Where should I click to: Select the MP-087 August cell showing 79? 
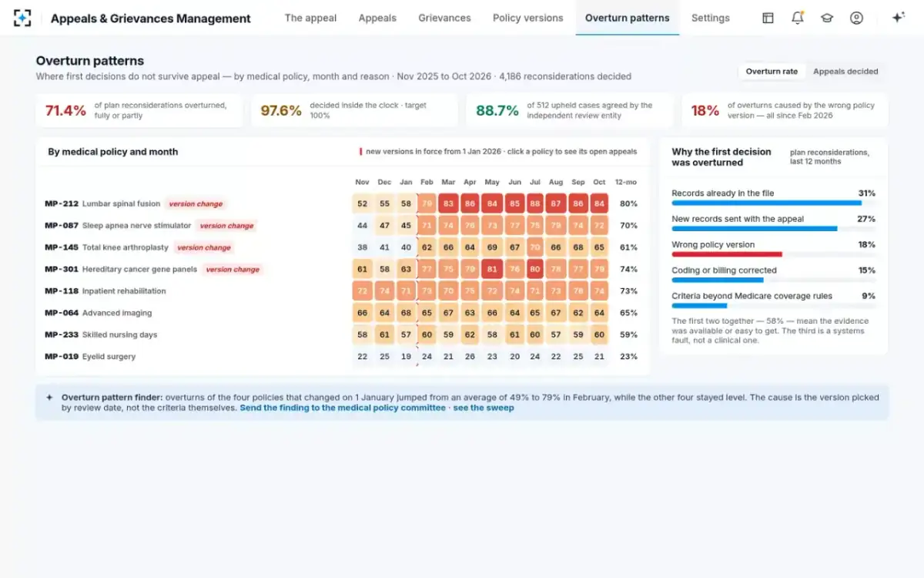click(x=556, y=226)
